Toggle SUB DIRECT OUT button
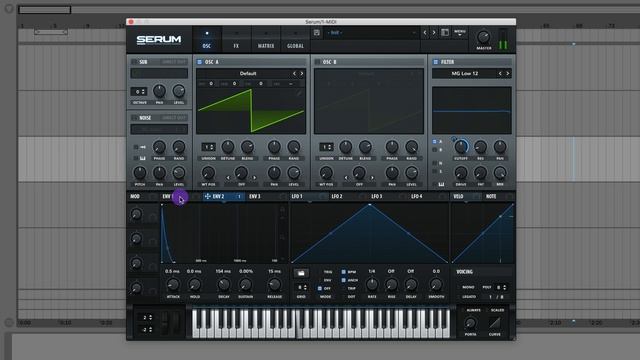The height and width of the screenshot is (360, 640). point(174,62)
